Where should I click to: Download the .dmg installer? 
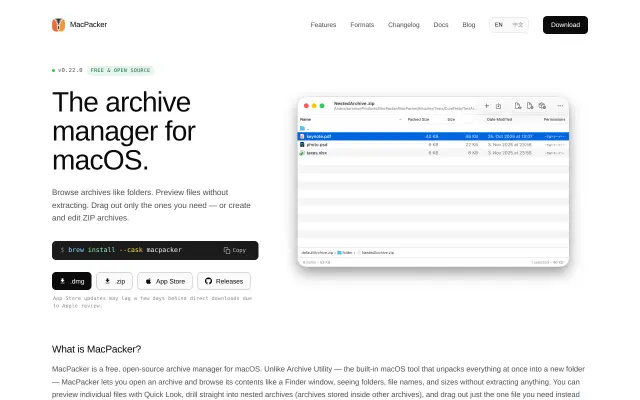72,281
